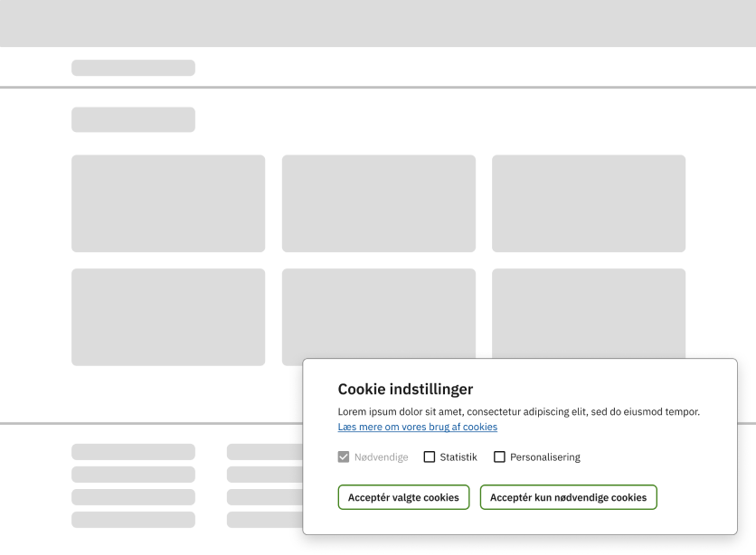The width and height of the screenshot is (756, 555).
Task: Click the second footer link in the left column
Action: tap(133, 475)
